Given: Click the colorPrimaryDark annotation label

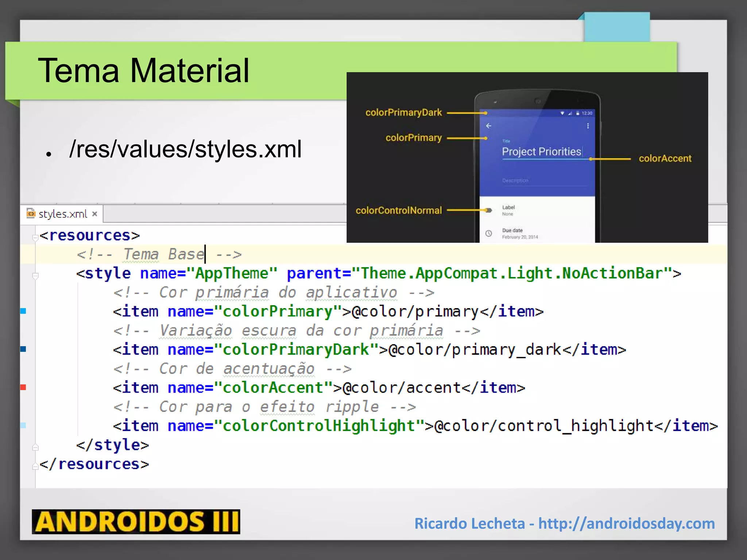Looking at the screenshot, I should (x=403, y=113).
